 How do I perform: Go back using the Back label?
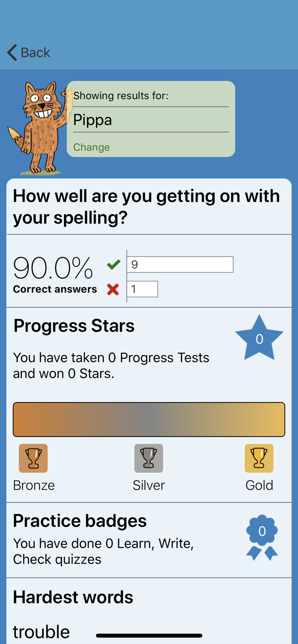35,52
